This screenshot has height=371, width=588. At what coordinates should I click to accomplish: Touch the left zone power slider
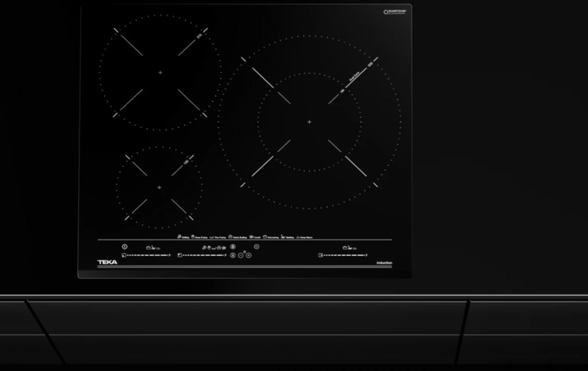click(147, 255)
